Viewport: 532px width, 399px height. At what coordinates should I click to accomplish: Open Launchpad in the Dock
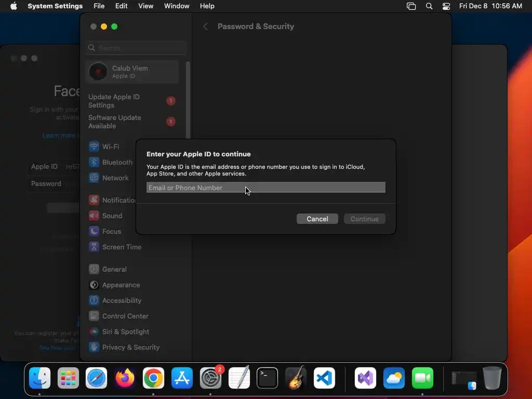click(x=68, y=378)
